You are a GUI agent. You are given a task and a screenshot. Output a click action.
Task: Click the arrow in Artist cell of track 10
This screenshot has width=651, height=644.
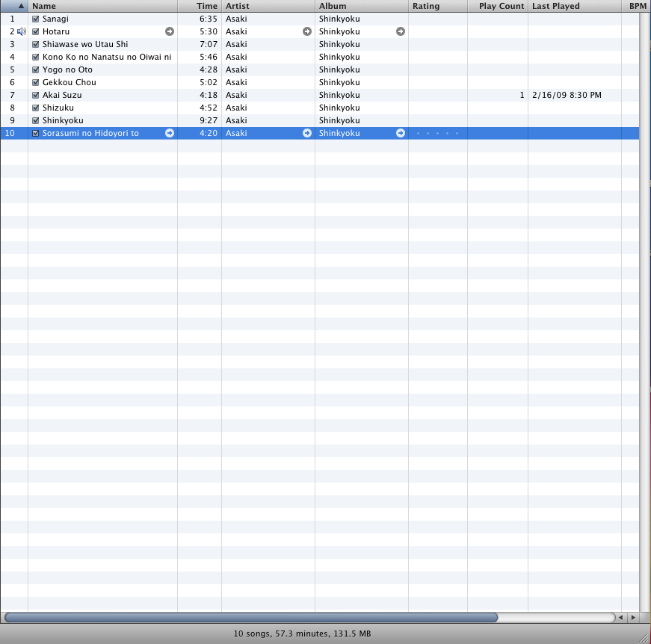[x=307, y=133]
